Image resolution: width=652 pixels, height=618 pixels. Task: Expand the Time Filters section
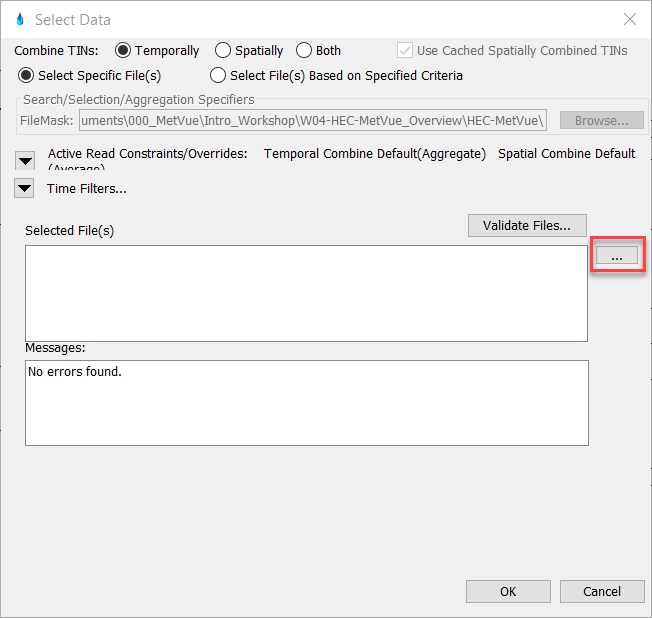tap(25, 189)
